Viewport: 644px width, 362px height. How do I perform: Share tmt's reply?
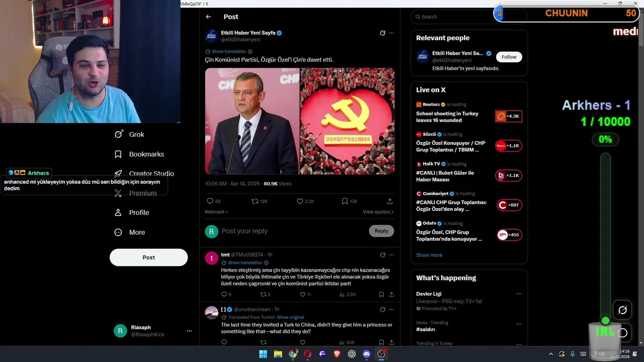click(391, 295)
